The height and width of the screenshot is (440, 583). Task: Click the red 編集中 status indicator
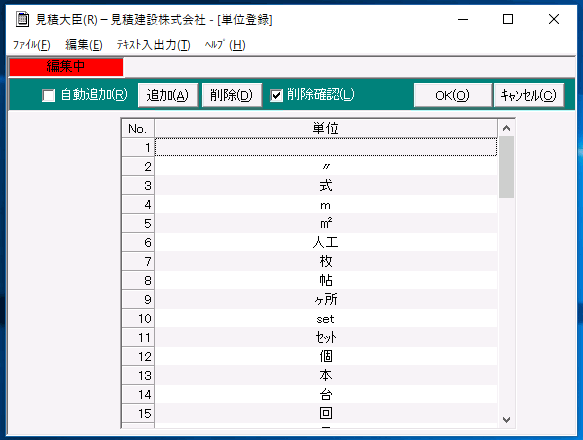(x=66, y=67)
